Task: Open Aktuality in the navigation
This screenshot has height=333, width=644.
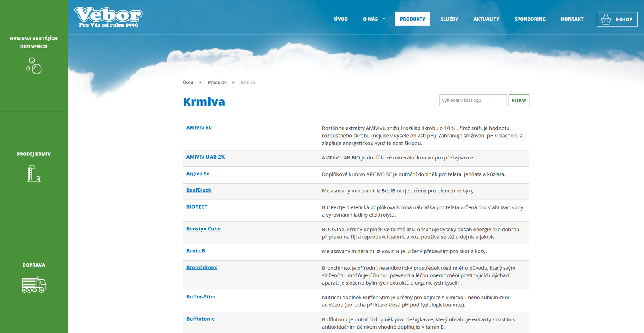Action: (x=486, y=19)
